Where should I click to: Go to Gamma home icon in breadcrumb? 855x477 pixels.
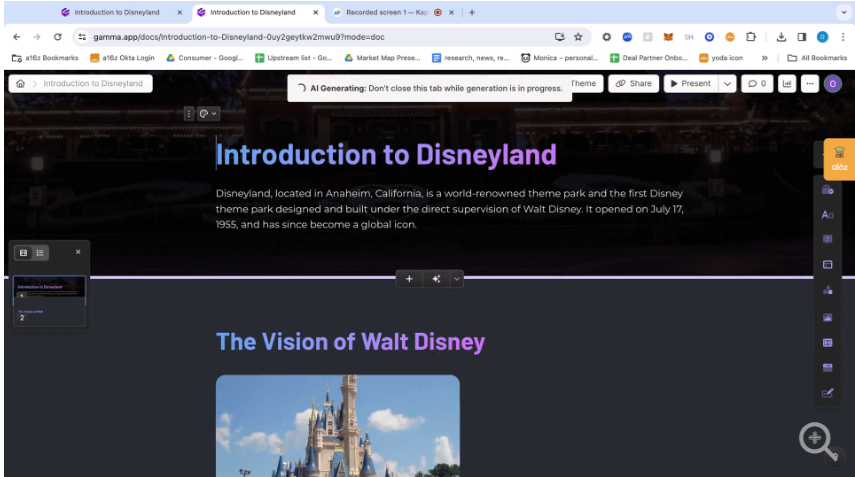[20, 83]
